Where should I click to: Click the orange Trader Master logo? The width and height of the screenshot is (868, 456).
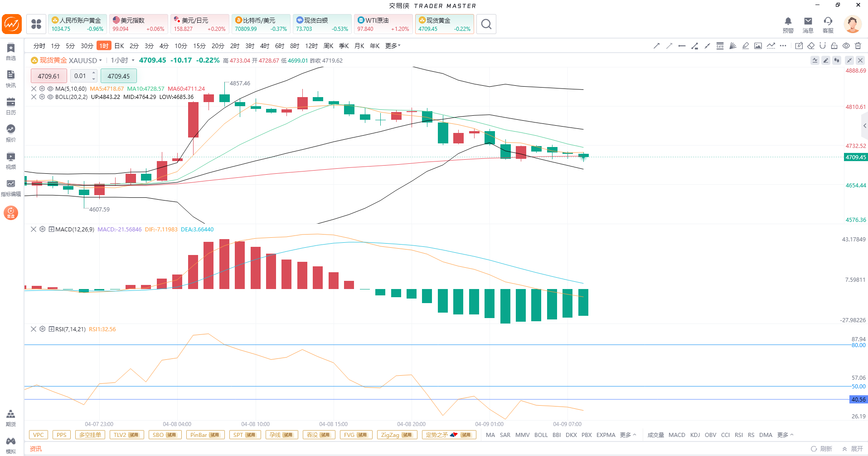click(12, 24)
